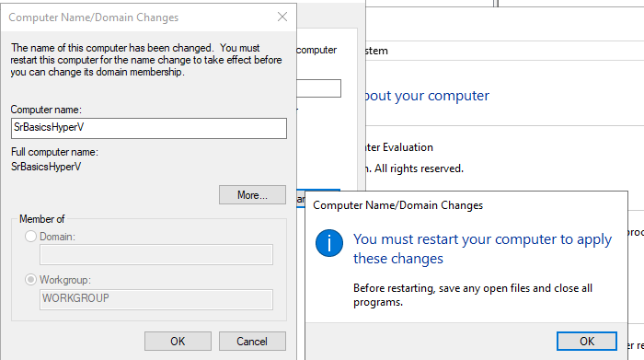Cancel the computer name changes
The height and width of the screenshot is (360, 644).
pos(252,341)
